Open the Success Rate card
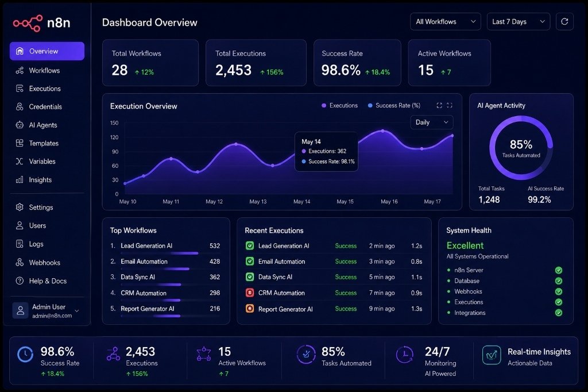The image size is (588, 392). (x=357, y=63)
